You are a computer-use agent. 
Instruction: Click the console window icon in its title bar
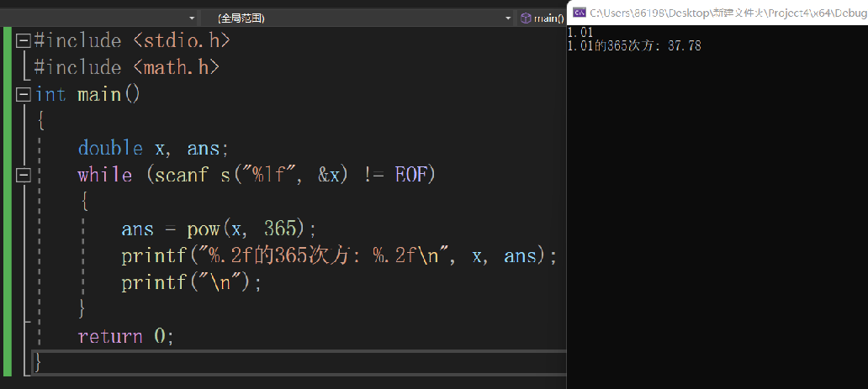tap(579, 12)
